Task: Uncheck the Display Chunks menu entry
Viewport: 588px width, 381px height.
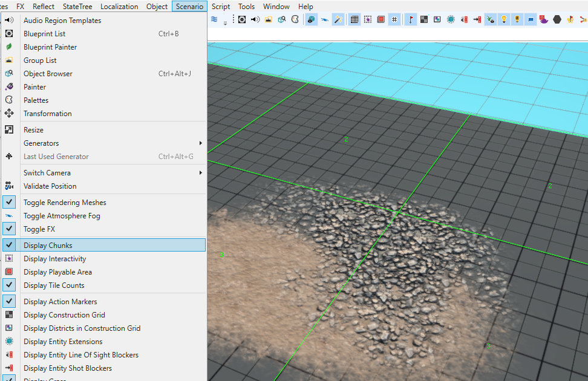Action: tap(104, 246)
